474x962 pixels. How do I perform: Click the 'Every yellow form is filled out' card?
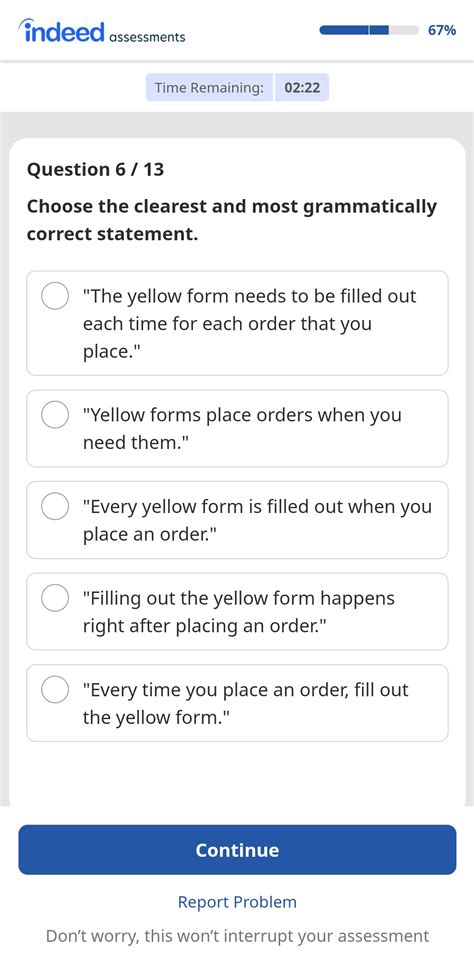[x=237, y=520]
